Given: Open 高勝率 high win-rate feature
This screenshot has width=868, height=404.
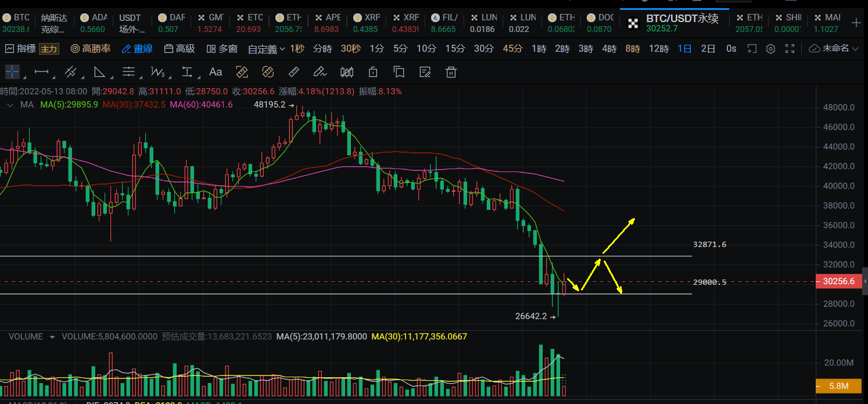Looking at the screenshot, I should pos(91,49).
